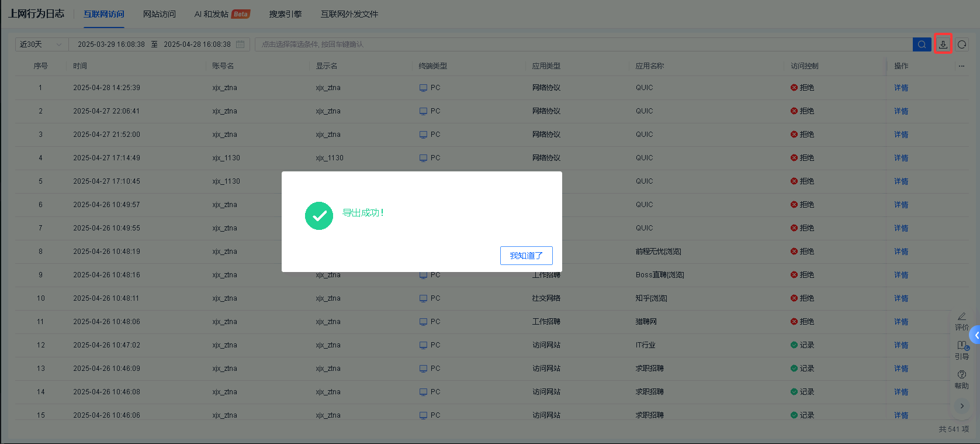Click the 我知道了 button in dialog
Viewport: 980px width, 444px height.
pos(526,256)
